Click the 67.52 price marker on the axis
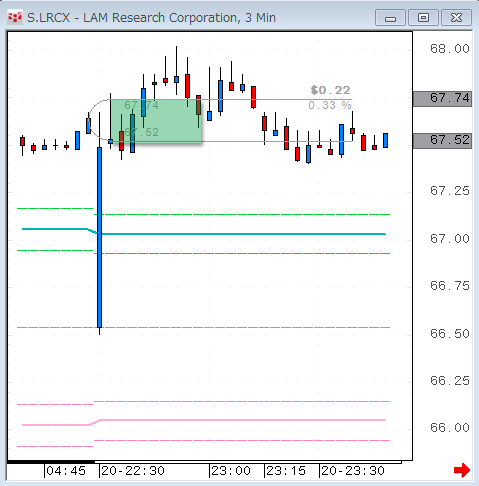The image size is (479, 486). coord(442,140)
